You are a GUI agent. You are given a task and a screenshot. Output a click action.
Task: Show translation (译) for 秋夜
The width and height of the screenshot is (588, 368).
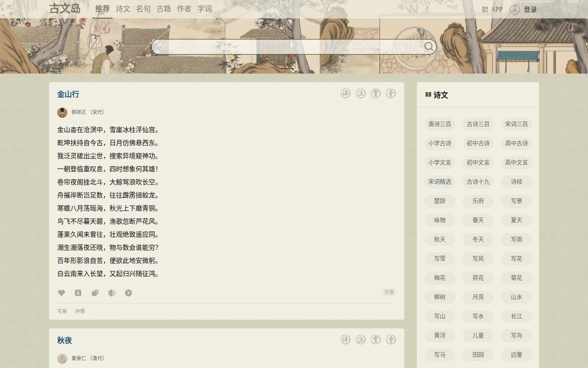click(x=346, y=340)
